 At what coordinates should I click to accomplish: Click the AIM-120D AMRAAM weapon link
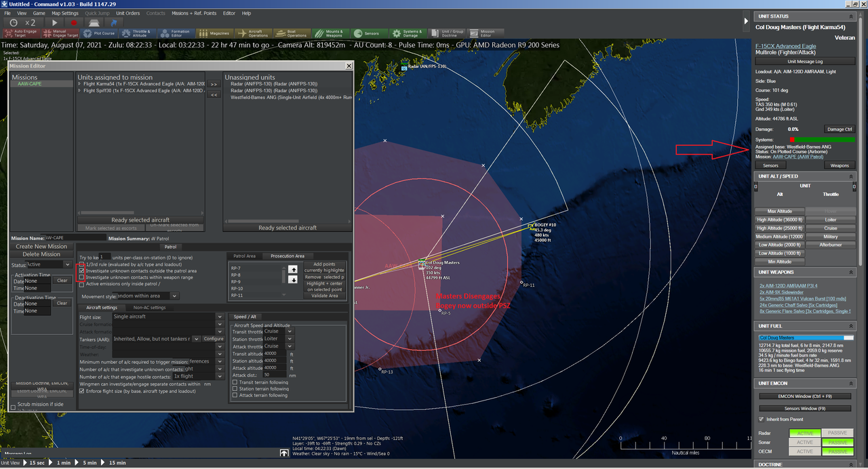[x=789, y=285]
